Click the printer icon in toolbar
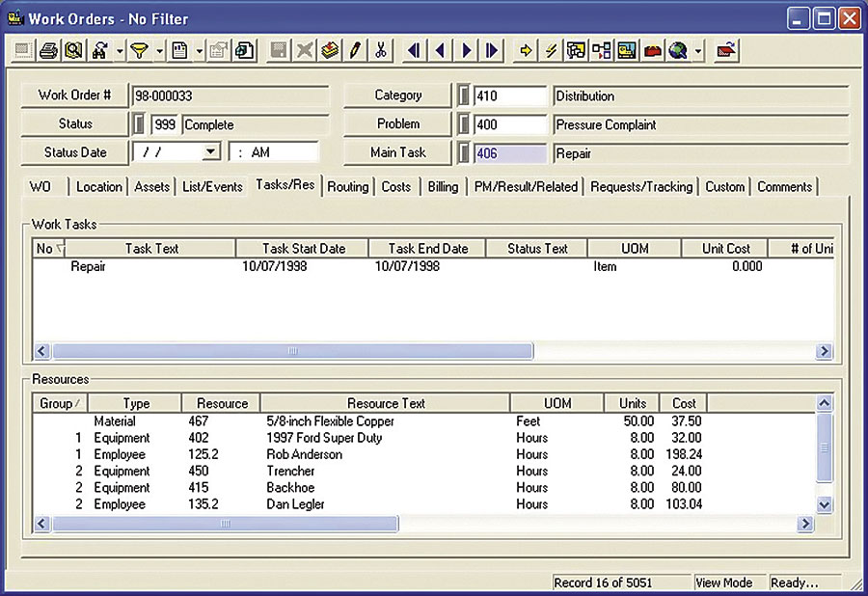The width and height of the screenshot is (868, 596). coord(48,51)
